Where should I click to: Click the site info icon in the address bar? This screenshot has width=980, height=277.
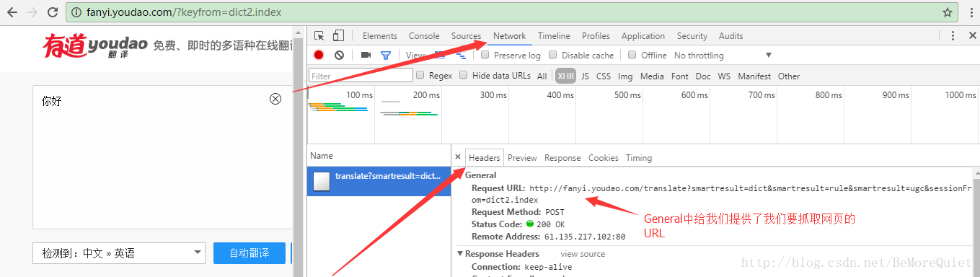point(76,12)
